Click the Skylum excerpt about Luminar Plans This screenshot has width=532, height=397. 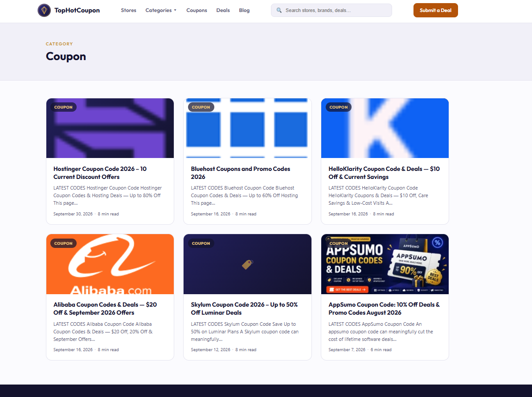pyautogui.click(x=245, y=332)
